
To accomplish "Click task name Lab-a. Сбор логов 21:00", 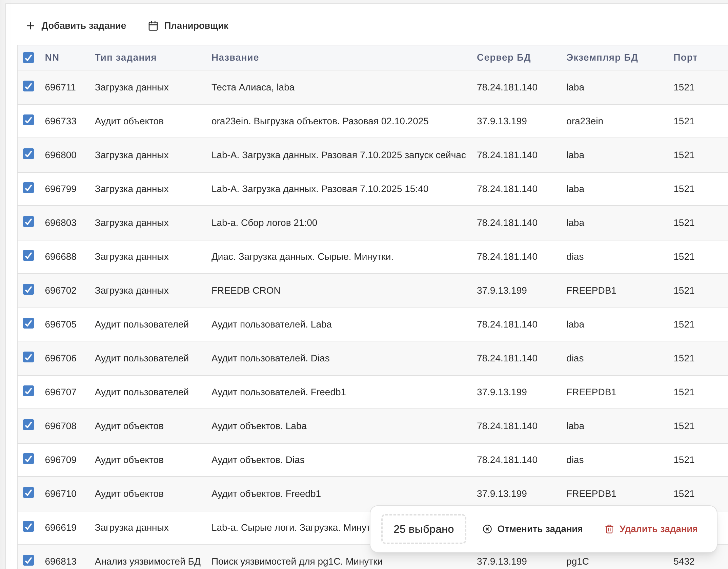I will click(x=264, y=223).
